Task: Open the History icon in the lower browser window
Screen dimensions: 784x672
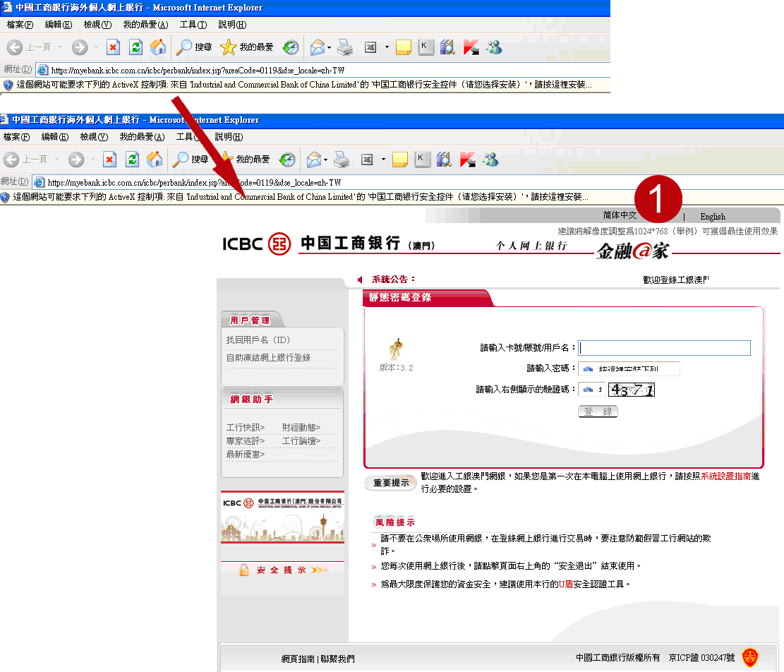Action: pos(287,160)
